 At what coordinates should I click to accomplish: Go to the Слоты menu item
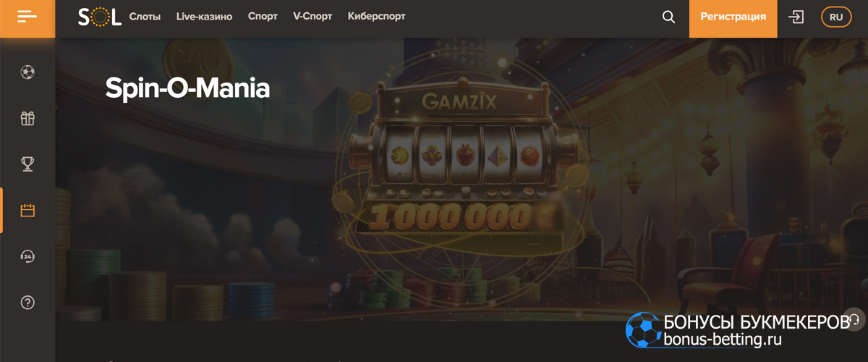pyautogui.click(x=145, y=16)
